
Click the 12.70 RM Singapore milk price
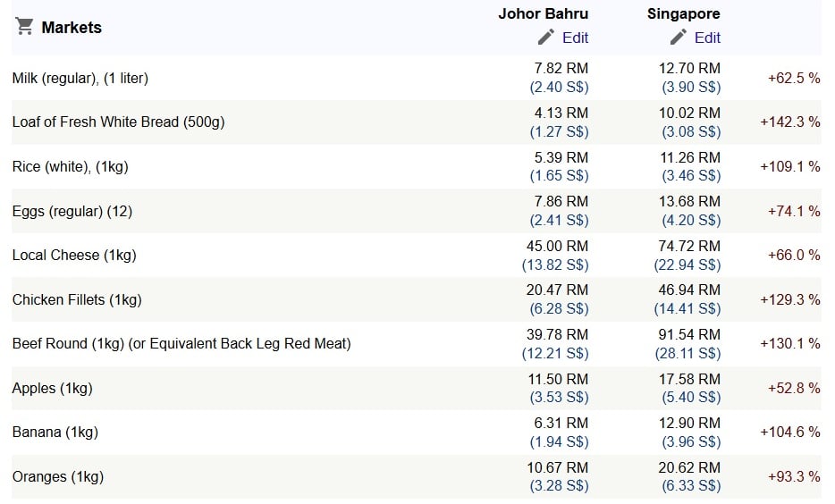click(689, 69)
